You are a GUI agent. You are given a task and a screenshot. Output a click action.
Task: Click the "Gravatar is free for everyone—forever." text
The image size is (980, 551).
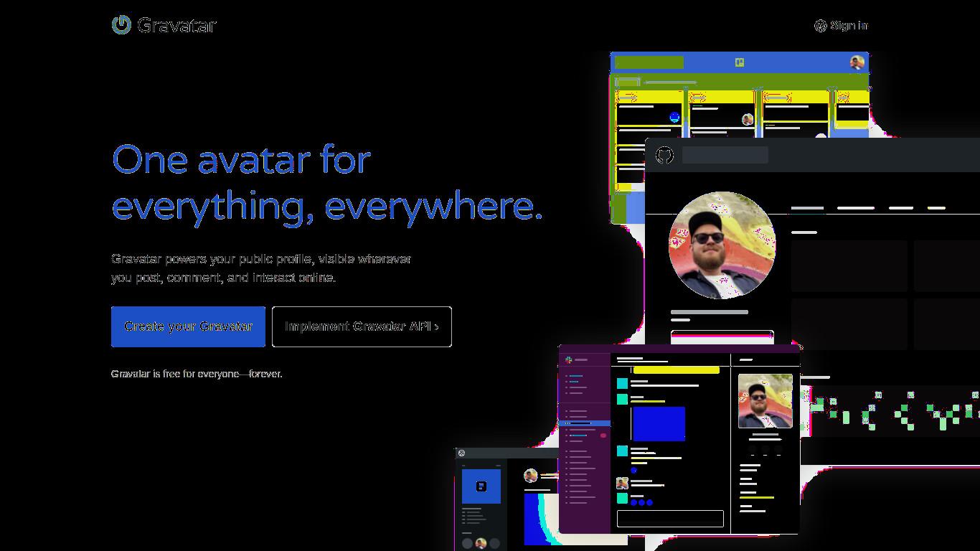(197, 374)
